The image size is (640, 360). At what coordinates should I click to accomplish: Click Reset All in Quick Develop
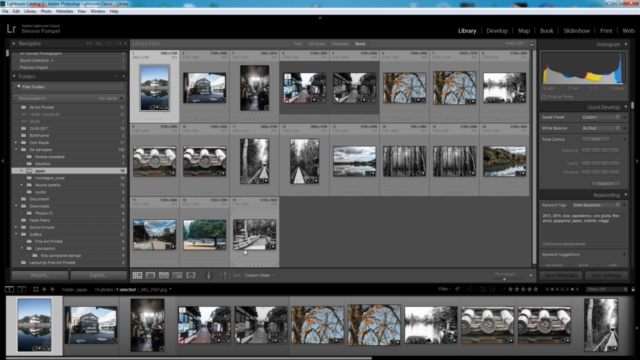click(x=606, y=184)
